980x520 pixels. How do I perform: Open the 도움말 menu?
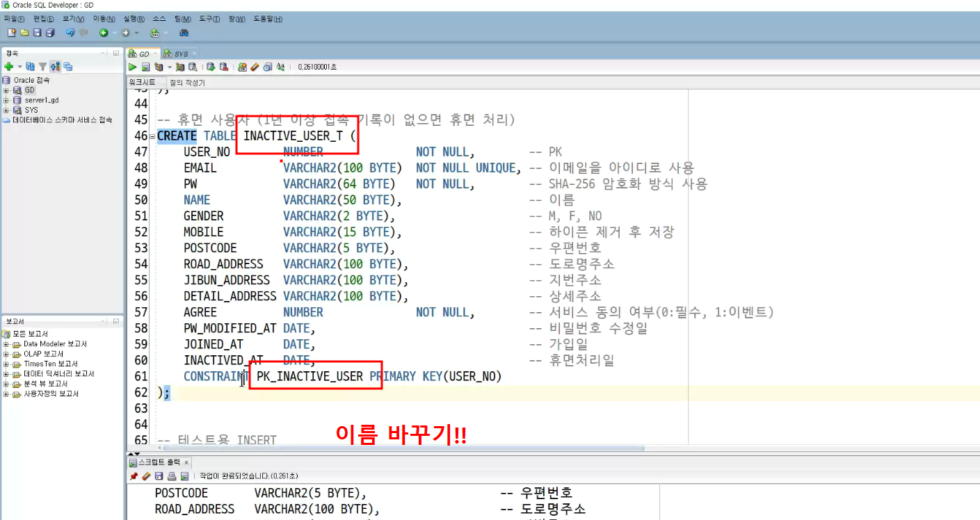coord(268,19)
